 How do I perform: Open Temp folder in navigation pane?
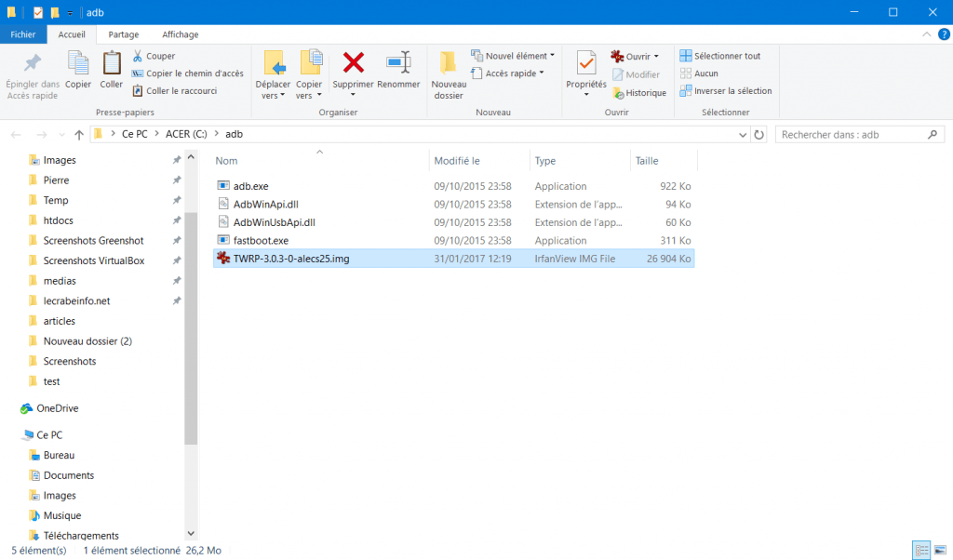coord(55,200)
